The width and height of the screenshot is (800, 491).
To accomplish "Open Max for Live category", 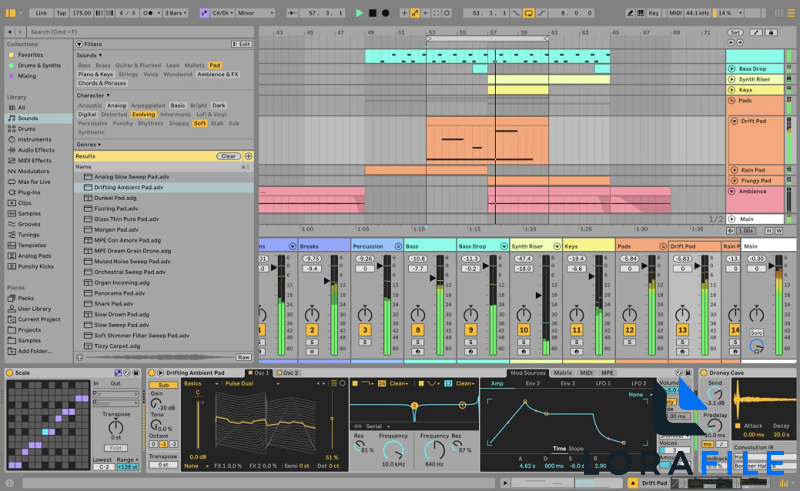I will point(34,182).
